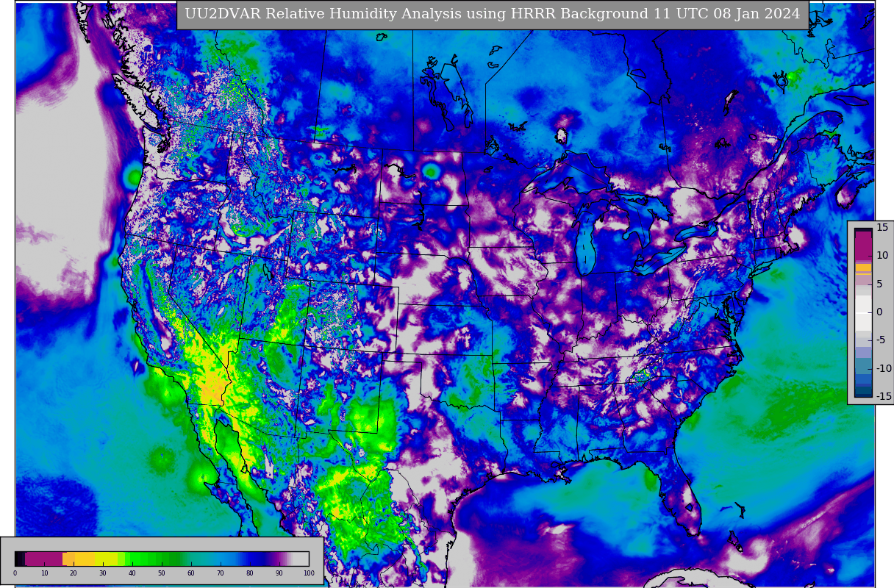Click the magenta top segment of vertical colorbar
Image resolution: width=894 pixels, height=588 pixels.
point(863,246)
